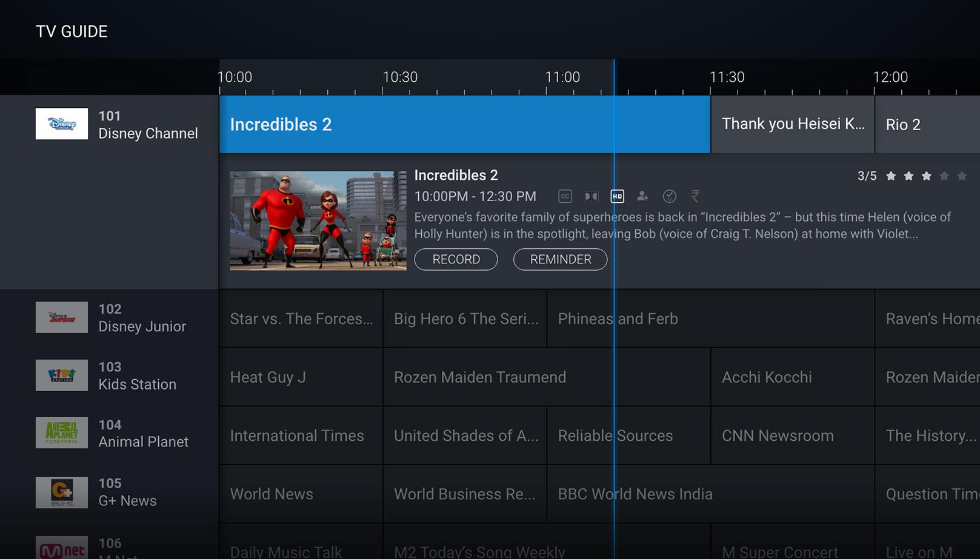The width and height of the screenshot is (980, 559).
Task: Select United Shades of A... program
Action: 465,435
